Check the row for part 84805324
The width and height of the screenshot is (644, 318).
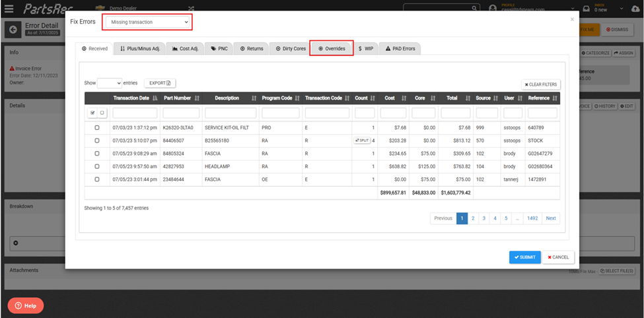97,153
